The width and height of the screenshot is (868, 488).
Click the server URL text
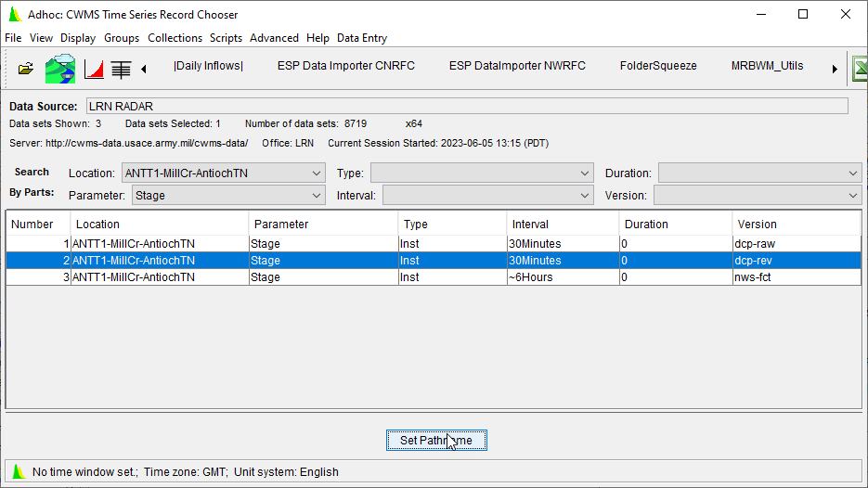pos(147,143)
